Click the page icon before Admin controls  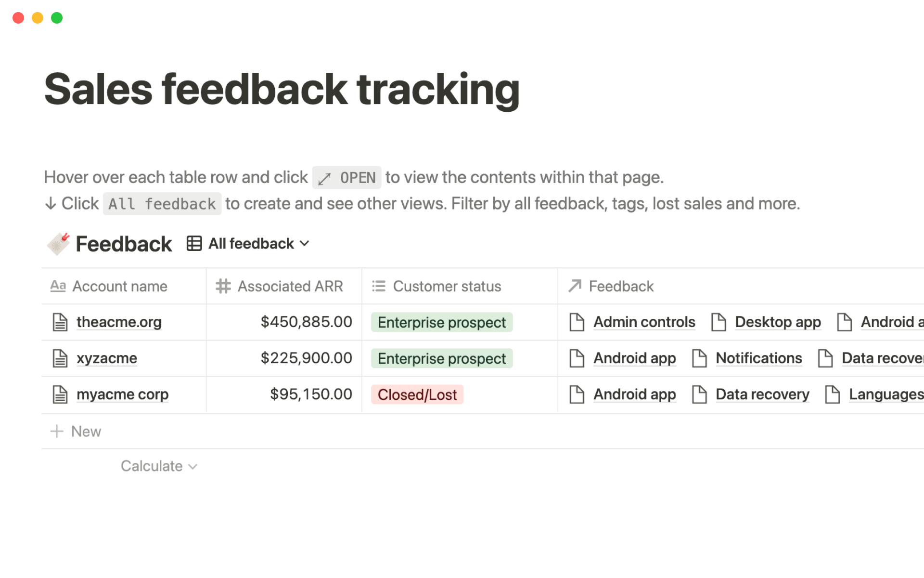click(x=577, y=322)
